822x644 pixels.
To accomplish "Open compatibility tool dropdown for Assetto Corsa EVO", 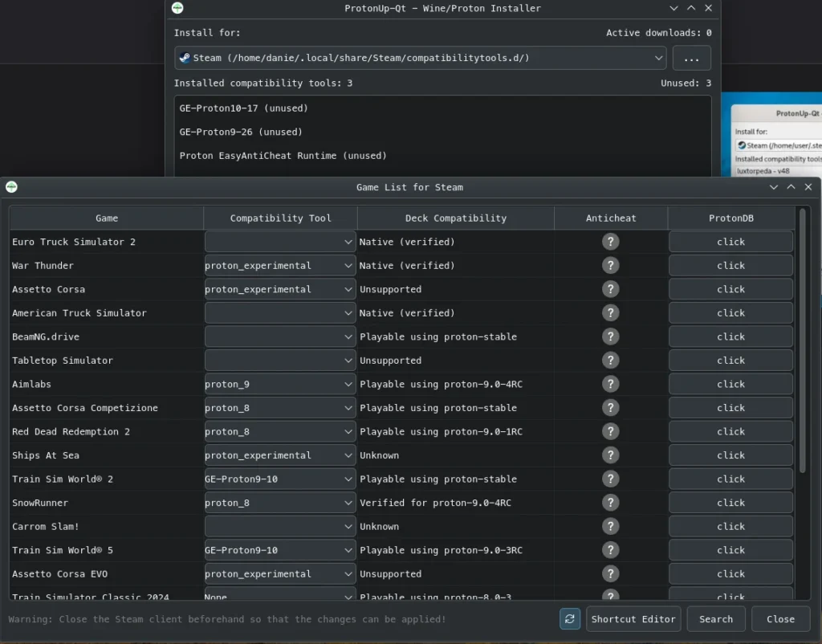I will 280,573.
